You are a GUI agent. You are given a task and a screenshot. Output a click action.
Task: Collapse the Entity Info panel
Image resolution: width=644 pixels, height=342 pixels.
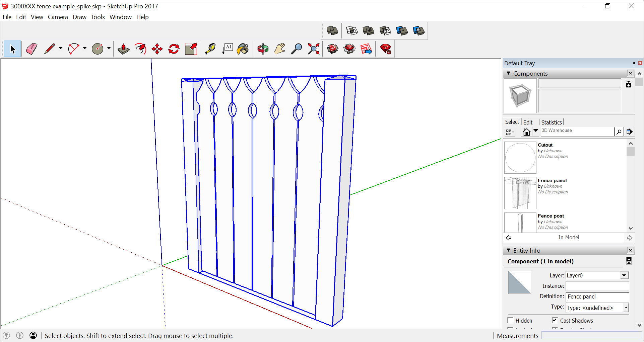[x=509, y=250]
